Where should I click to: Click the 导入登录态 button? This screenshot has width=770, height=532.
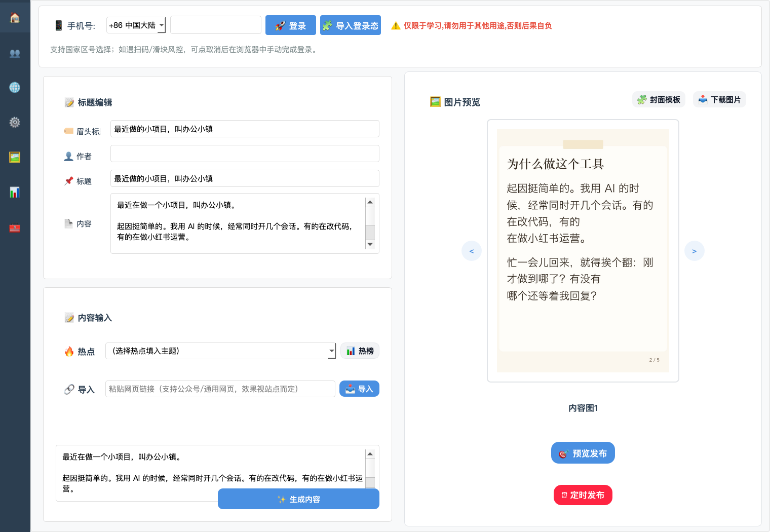tap(351, 25)
